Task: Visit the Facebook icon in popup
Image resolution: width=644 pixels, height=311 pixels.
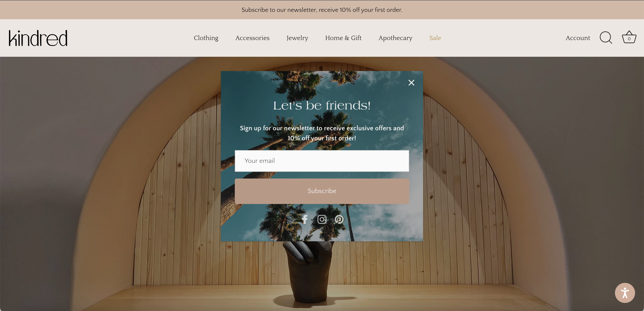Action: [305, 219]
